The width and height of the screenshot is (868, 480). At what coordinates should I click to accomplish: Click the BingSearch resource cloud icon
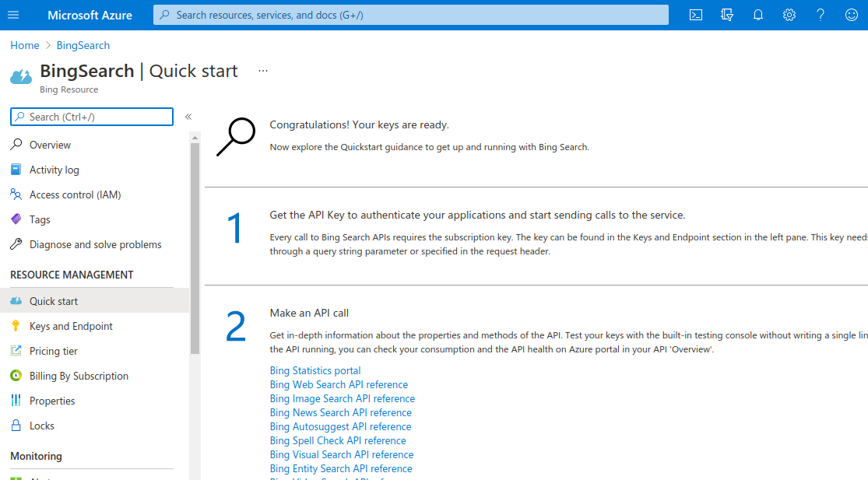pos(21,77)
